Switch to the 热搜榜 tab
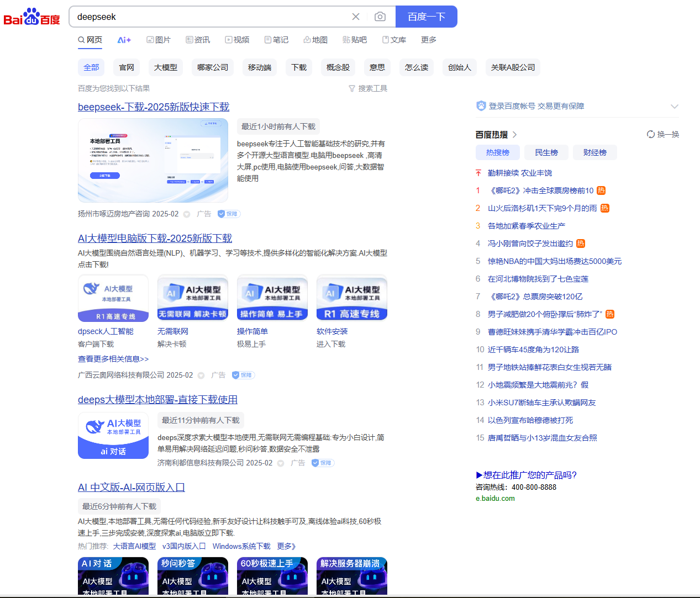 click(x=498, y=152)
